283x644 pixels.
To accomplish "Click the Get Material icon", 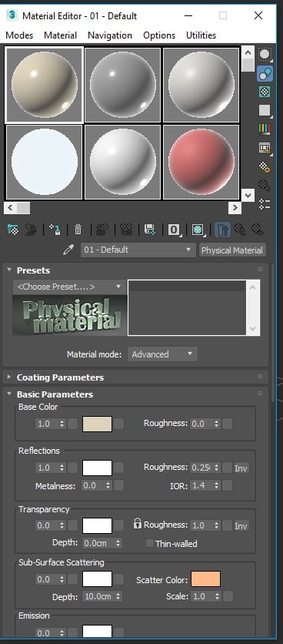I will coord(13,230).
